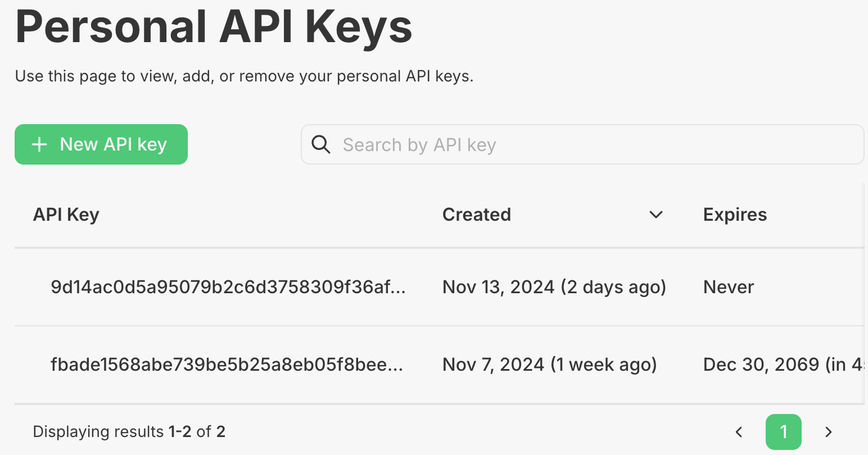Click the Personal API Keys heading
Viewport: 868px width, 455px height.
214,26
